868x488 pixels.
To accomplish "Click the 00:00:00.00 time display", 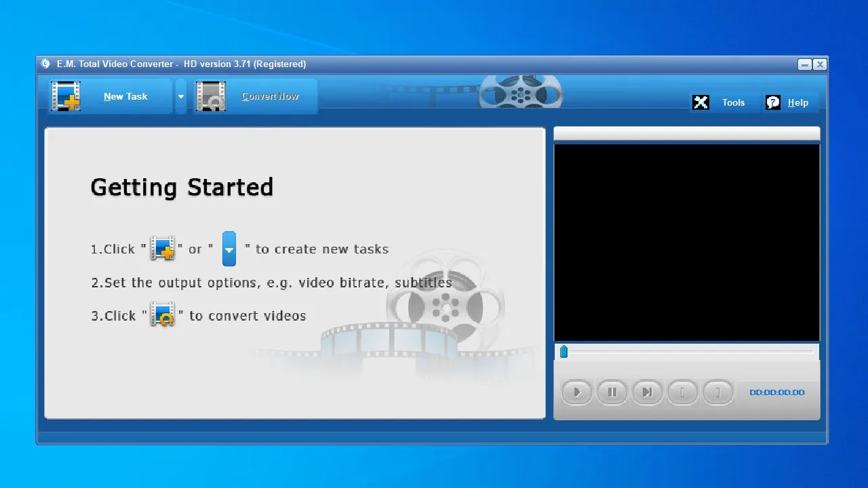I will click(777, 392).
